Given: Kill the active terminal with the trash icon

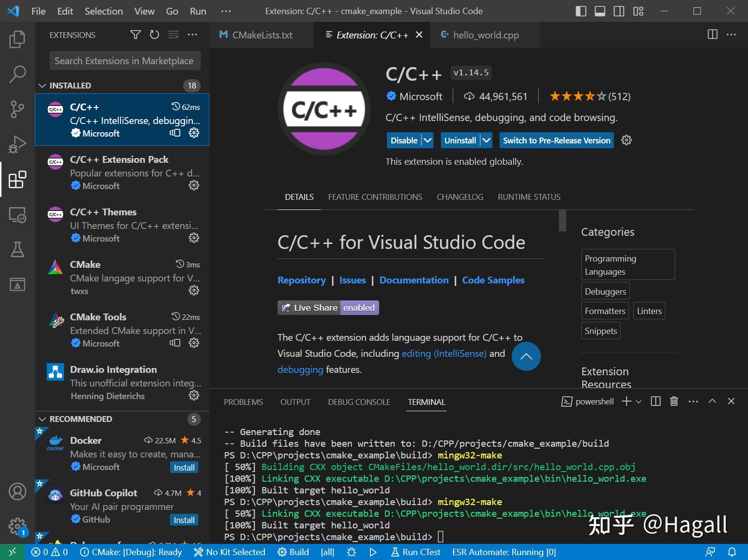Looking at the screenshot, I should [x=674, y=402].
